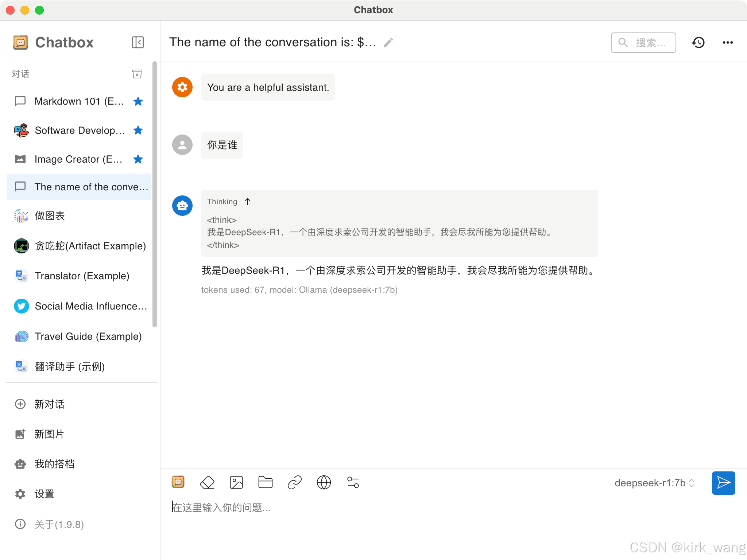Collapse the sidebar panel icon
This screenshot has width=747, height=560.
click(x=138, y=42)
